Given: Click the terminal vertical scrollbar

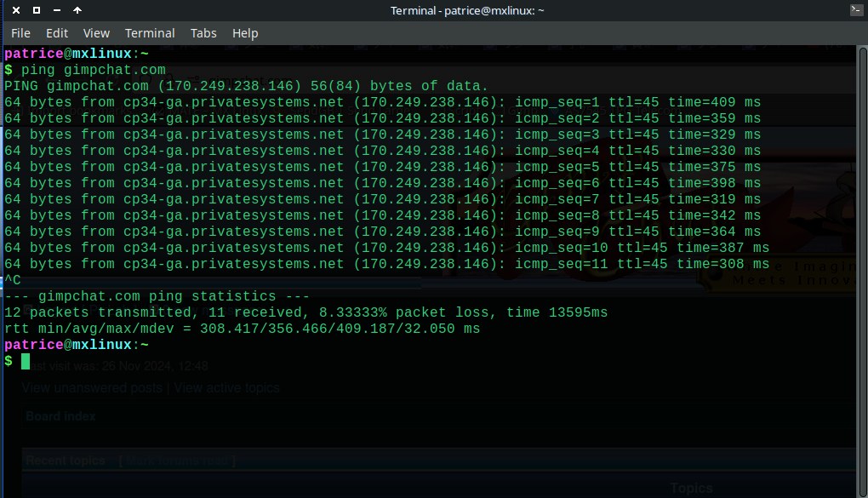Looking at the screenshot, I should pyautogui.click(x=862, y=272).
